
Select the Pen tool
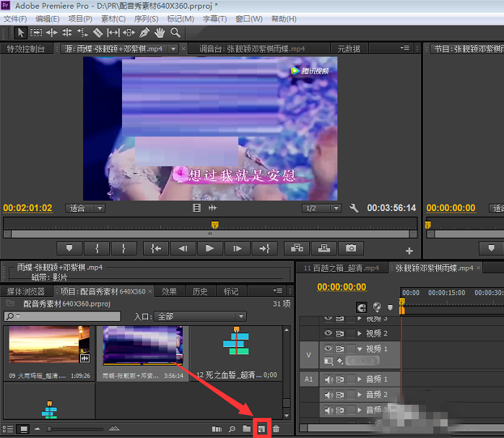tap(144, 33)
